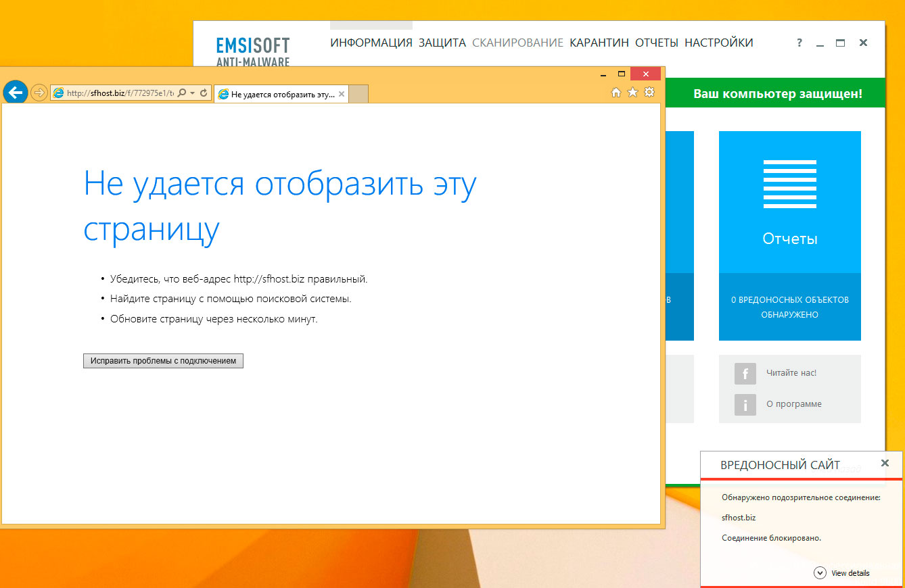Image resolution: width=905 pixels, height=588 pixels.
Task: Click 'sfhost.biz' in the malware notification
Action: click(x=739, y=518)
